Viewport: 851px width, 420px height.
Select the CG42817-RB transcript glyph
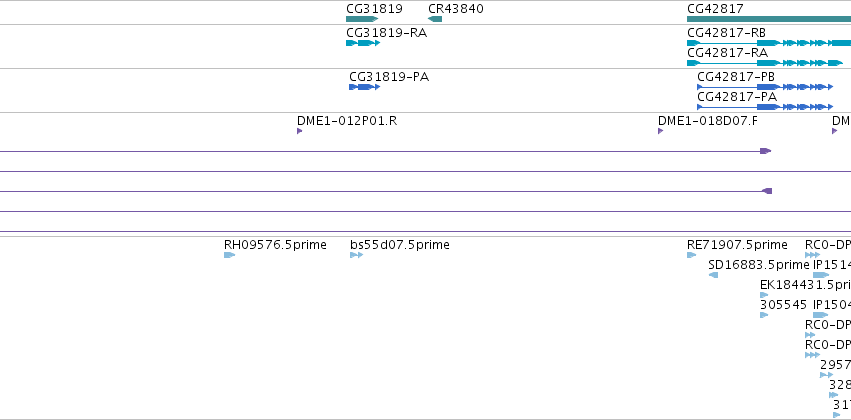[769, 43]
